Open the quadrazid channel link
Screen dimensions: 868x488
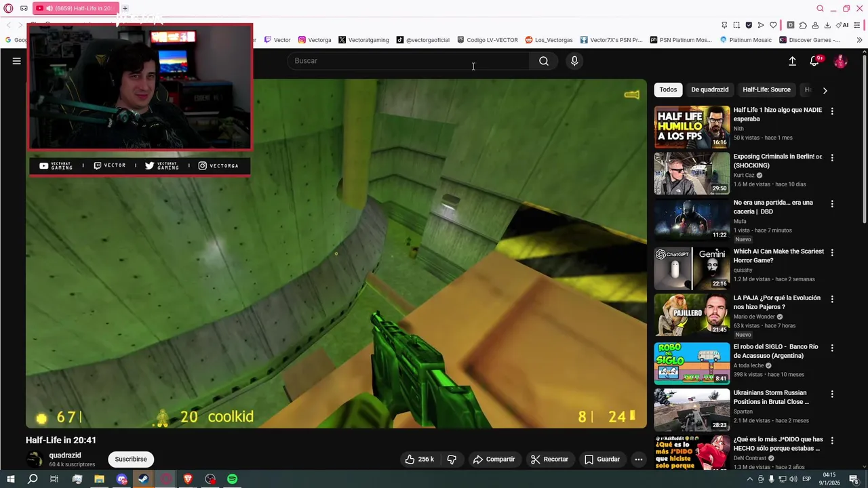pos(65,455)
